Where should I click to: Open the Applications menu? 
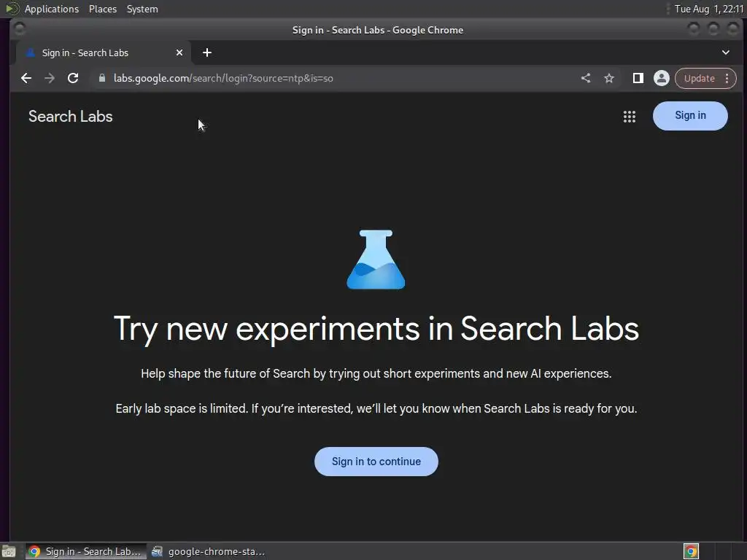point(52,9)
